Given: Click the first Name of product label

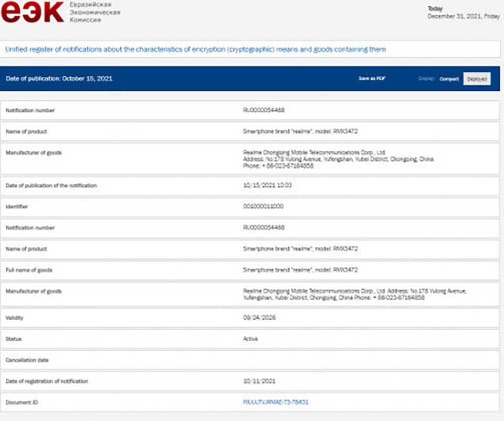Looking at the screenshot, I should tap(26, 131).
